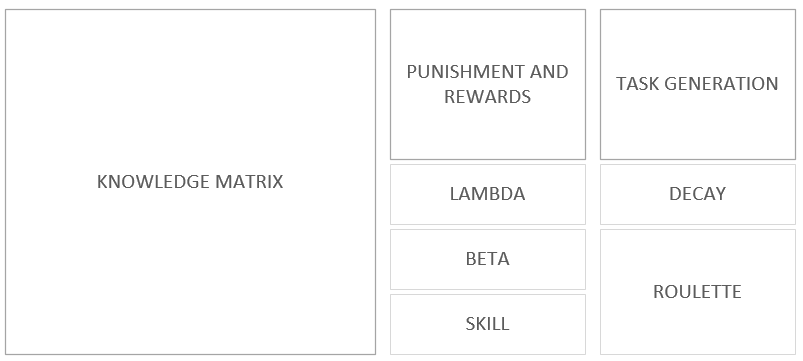803x361 pixels.
Task: Open the TASK GENERATION block
Action: tap(698, 84)
